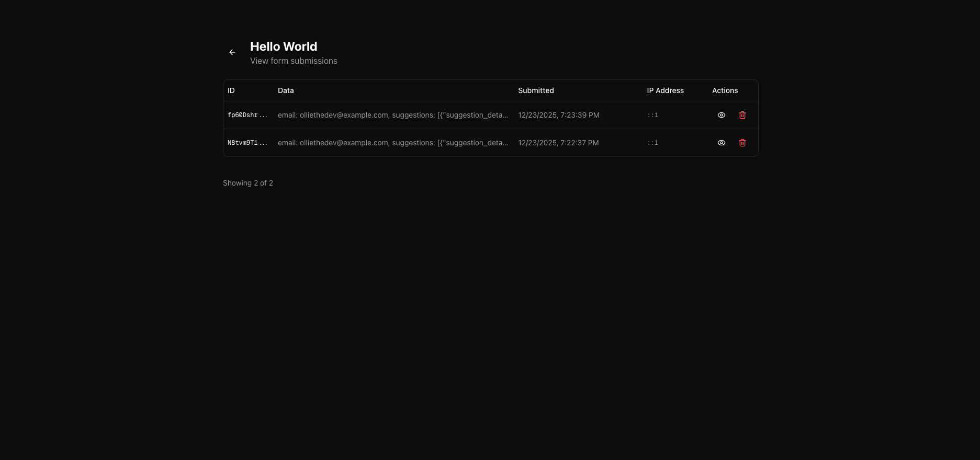
Task: Click the 12/23/2025, 7:22:37 PM timestamp
Action: tap(558, 143)
